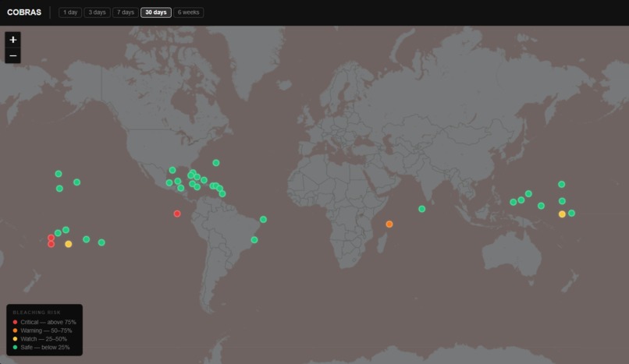This screenshot has width=629, height=364.
Task: Click the green marker near Bermuda in the Atlantic
Action: [x=216, y=163]
